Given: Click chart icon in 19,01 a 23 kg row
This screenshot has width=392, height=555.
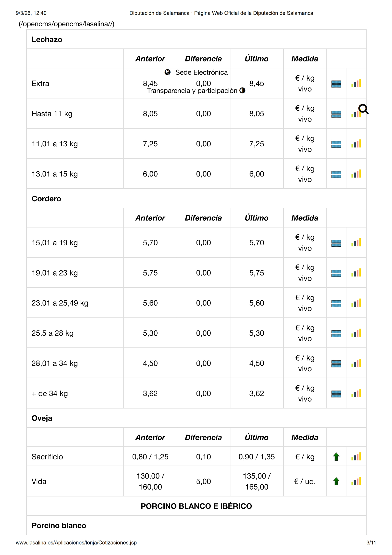Looking at the screenshot, I should (x=356, y=273).
